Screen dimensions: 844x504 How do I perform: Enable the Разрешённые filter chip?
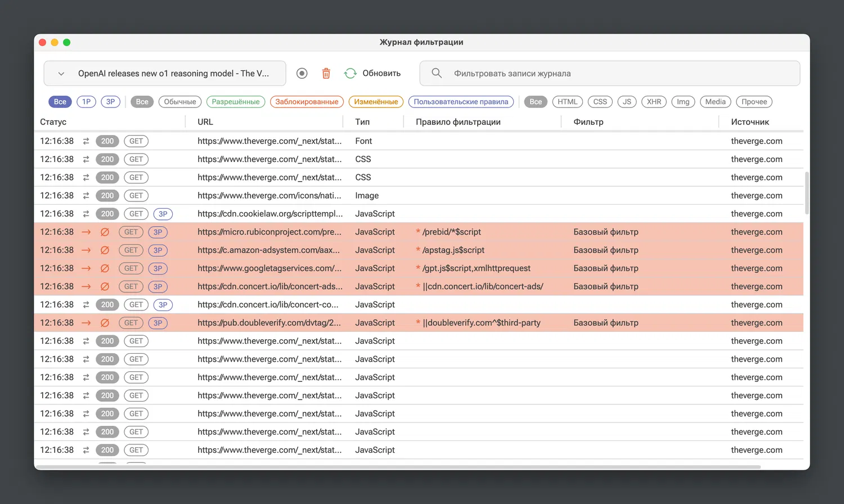coord(236,102)
